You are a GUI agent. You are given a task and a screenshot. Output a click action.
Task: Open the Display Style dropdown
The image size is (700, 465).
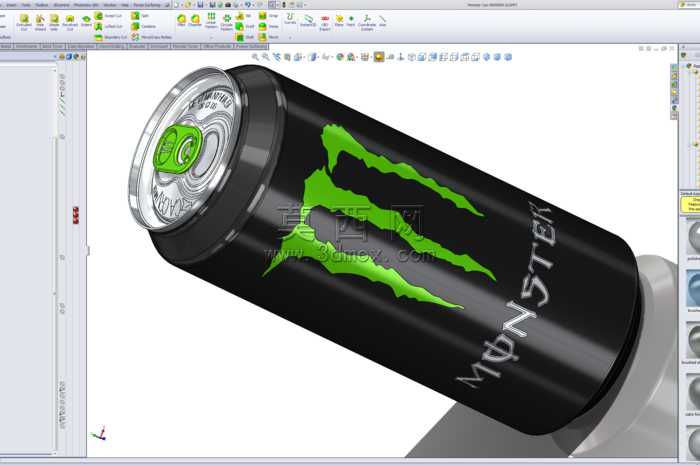coord(313,57)
